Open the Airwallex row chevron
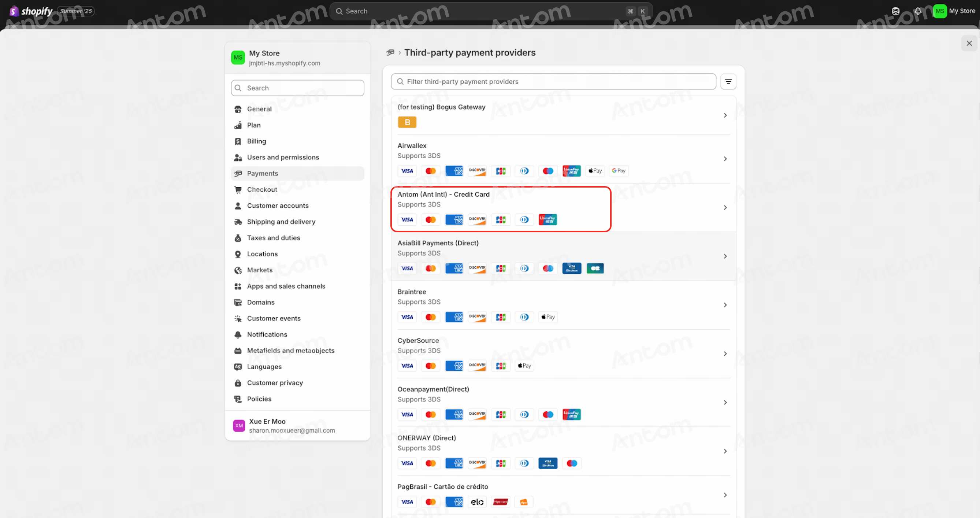This screenshot has width=980, height=518. tap(725, 159)
